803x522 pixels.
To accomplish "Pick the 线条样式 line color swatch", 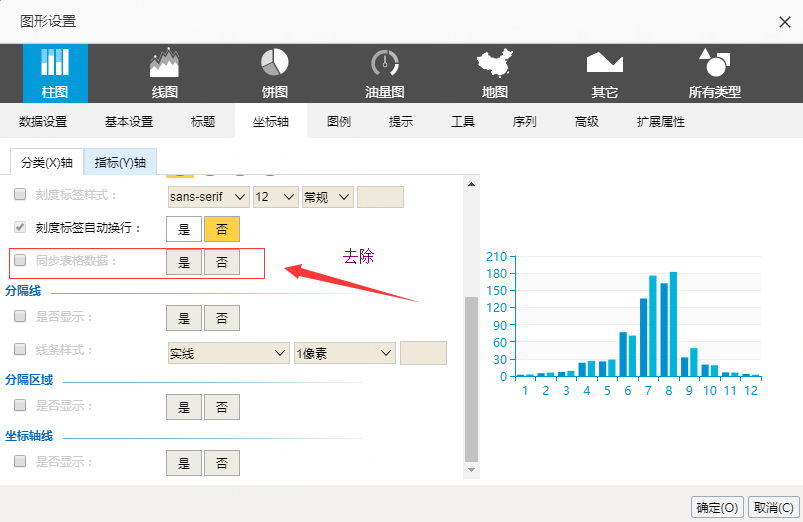I will click(x=424, y=353).
